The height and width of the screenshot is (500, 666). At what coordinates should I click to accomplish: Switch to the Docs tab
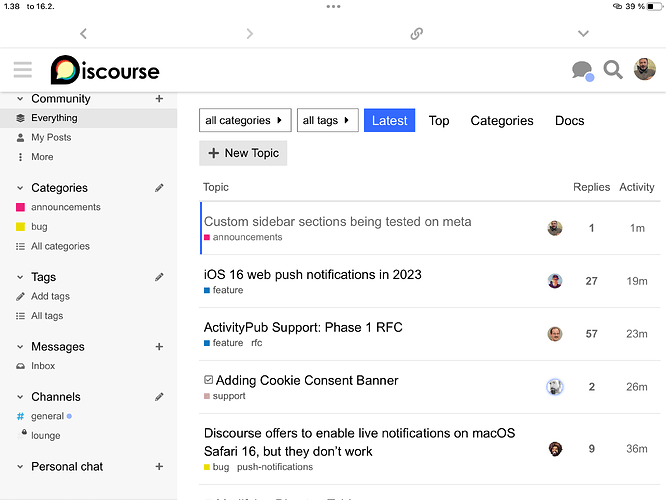tap(570, 121)
